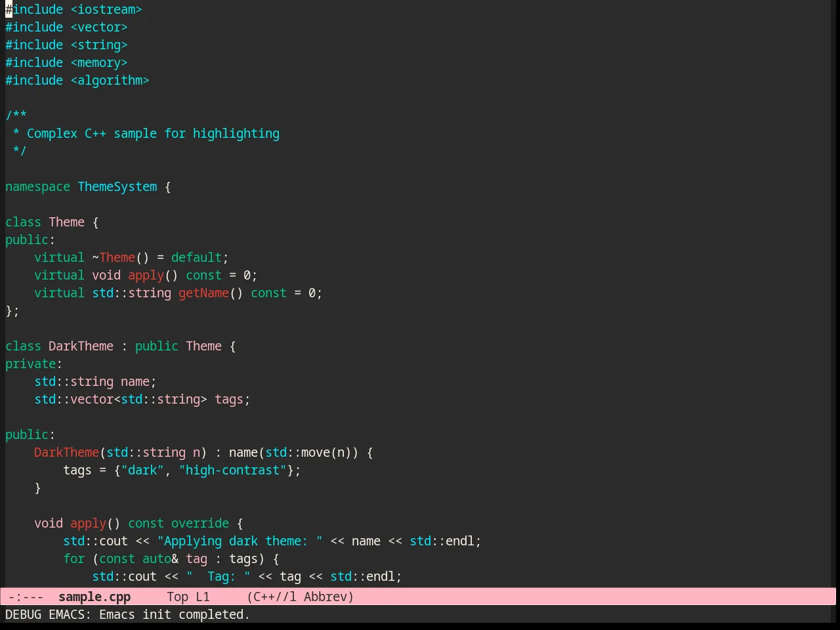Click the string literal " Tag: "
This screenshot has height=630, width=840.
pyautogui.click(x=218, y=576)
